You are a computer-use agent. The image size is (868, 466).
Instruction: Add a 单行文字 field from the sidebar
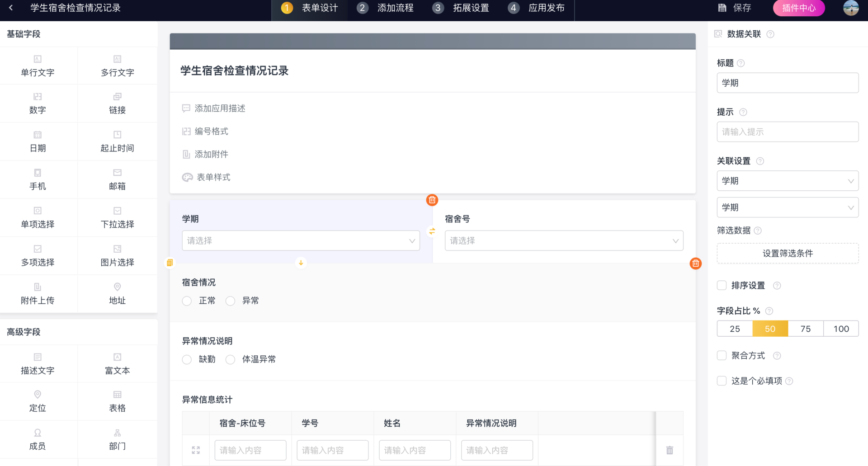[x=38, y=66]
